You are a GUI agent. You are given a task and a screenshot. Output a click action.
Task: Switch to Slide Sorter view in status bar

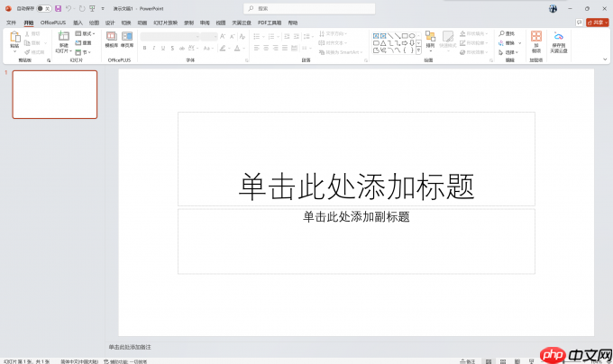503,361
